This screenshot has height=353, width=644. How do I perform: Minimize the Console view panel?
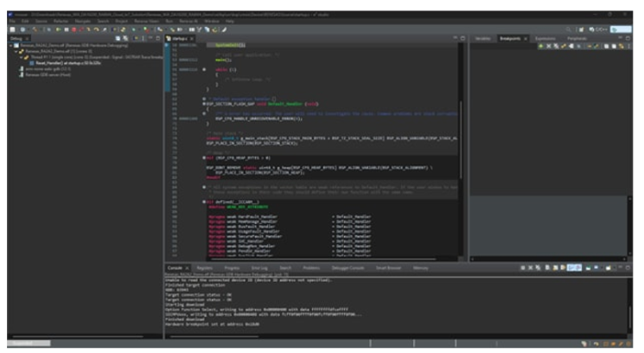(x=620, y=267)
